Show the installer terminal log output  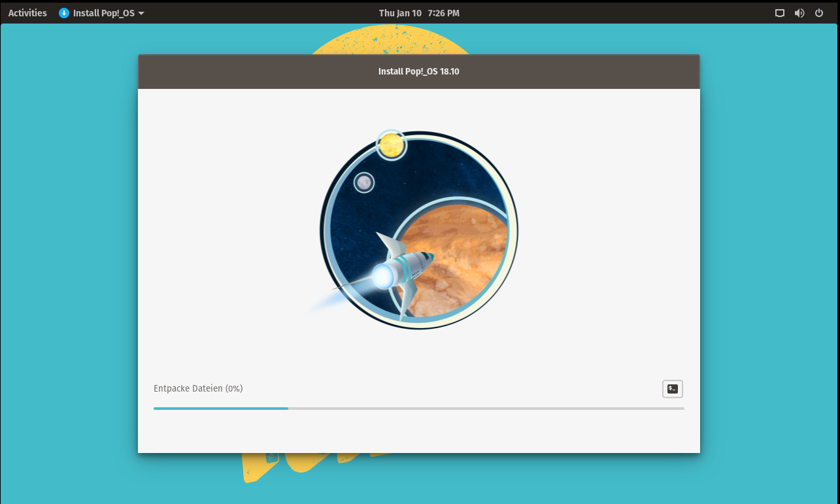tap(672, 389)
